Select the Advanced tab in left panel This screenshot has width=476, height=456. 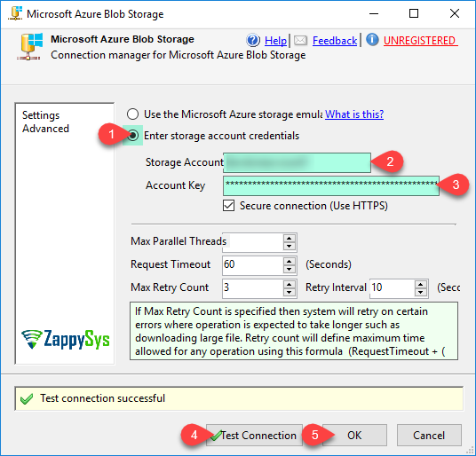pos(45,129)
